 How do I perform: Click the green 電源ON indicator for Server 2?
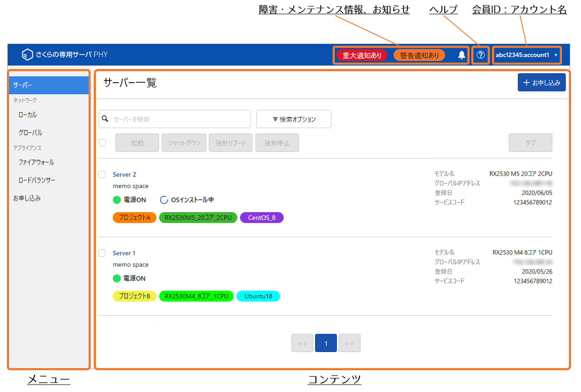pos(117,200)
